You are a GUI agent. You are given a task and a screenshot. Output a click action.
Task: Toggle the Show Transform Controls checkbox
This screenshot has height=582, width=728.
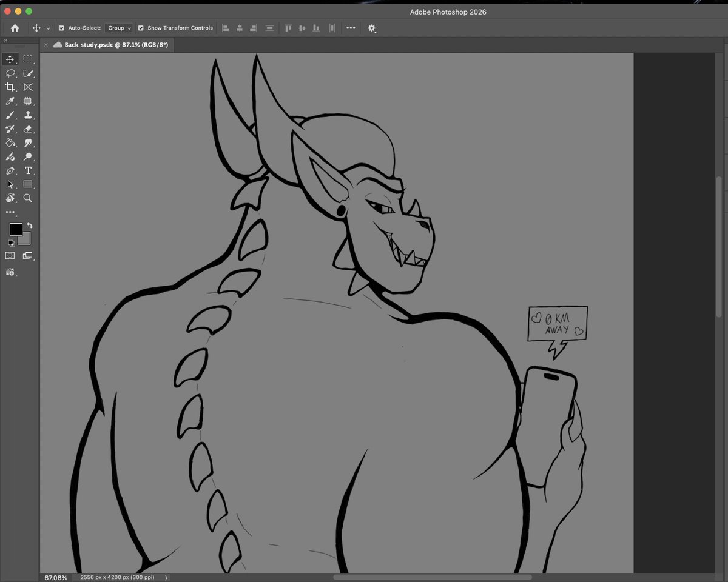coord(141,28)
